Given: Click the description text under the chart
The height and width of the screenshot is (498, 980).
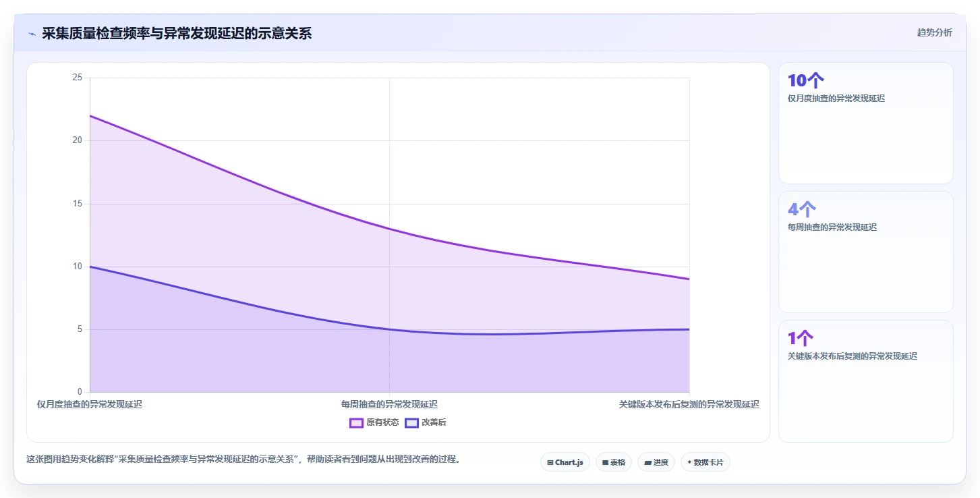Looking at the screenshot, I should pos(243,460).
